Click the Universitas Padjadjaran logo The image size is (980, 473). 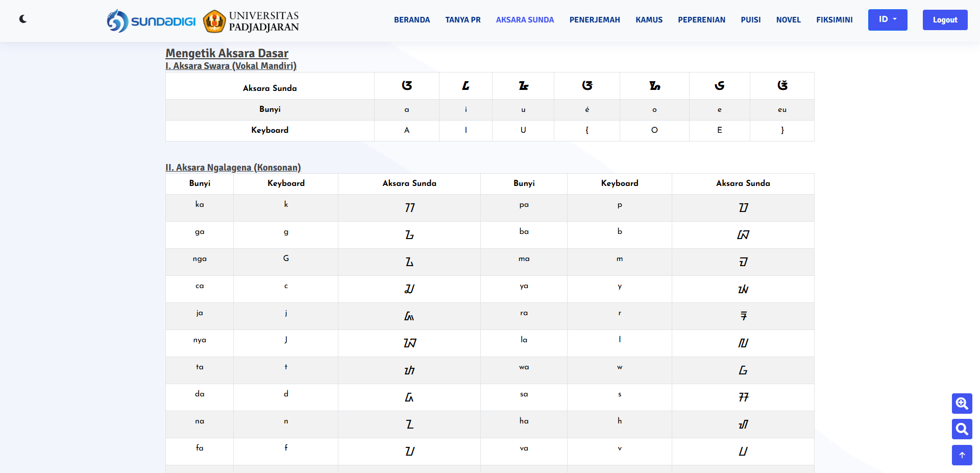click(x=251, y=21)
